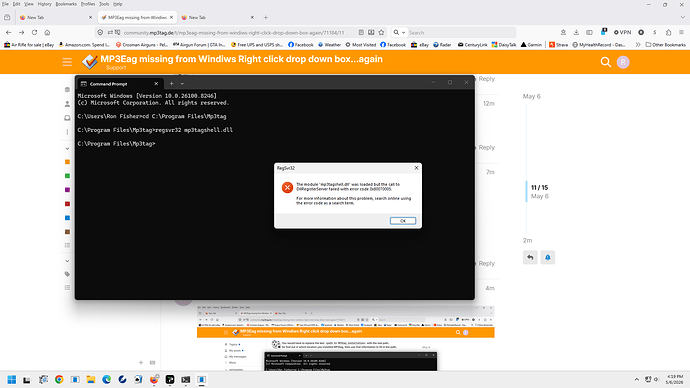Open the forum hamburger menu
690x388 pixels.
67,62
